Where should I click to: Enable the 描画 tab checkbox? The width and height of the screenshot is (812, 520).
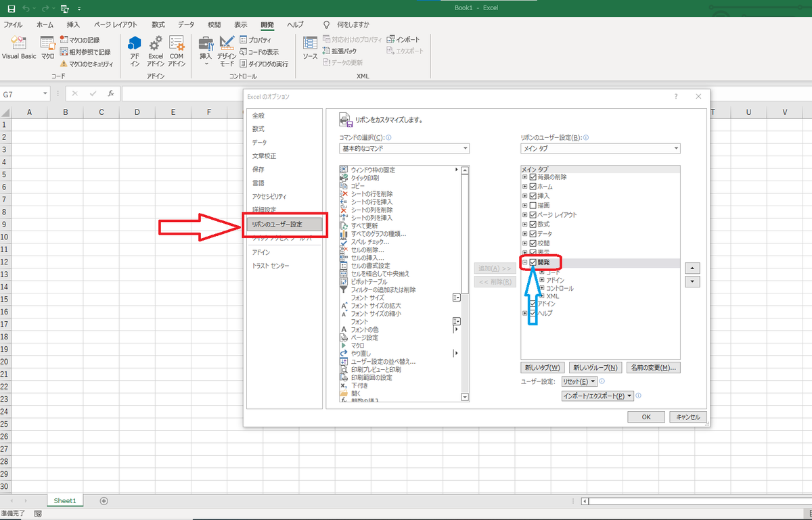(x=533, y=205)
